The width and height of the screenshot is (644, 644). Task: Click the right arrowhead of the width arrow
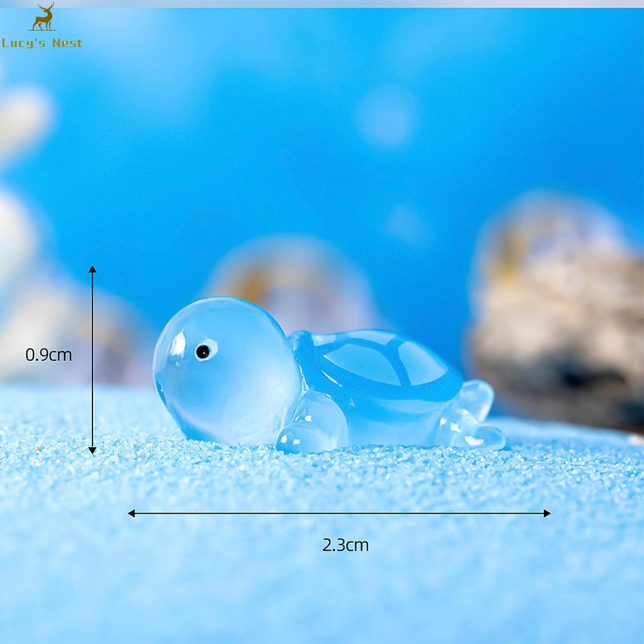click(547, 513)
